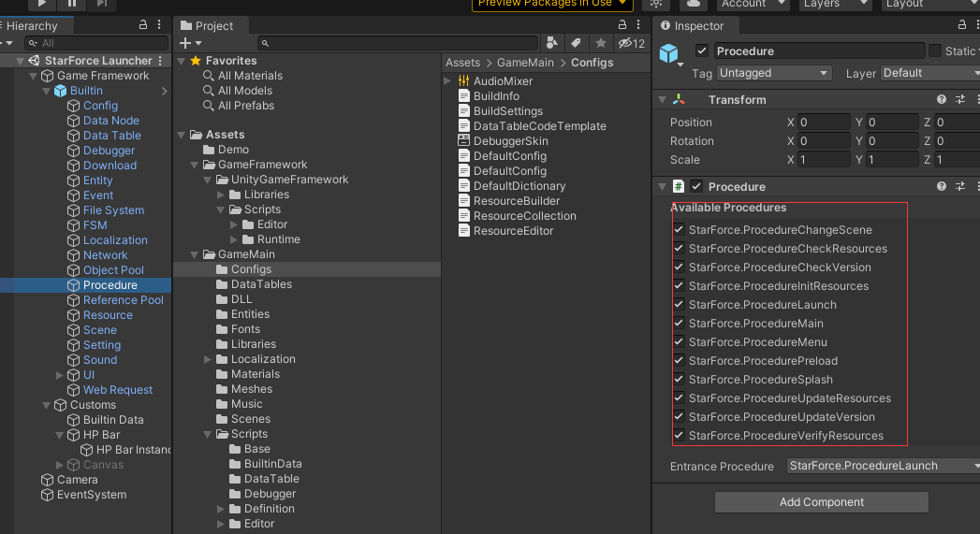The height and width of the screenshot is (534, 980).
Task: Click the Favorites star filter icon
Action: point(601,43)
